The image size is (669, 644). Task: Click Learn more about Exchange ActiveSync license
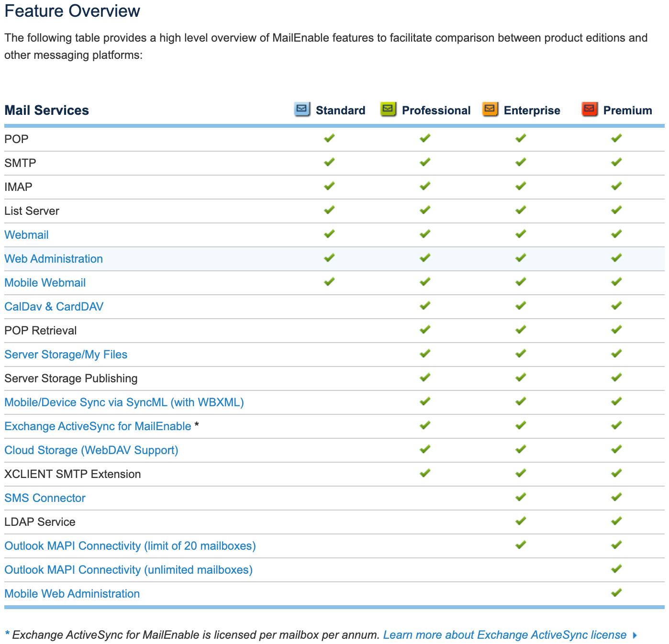[x=505, y=635]
